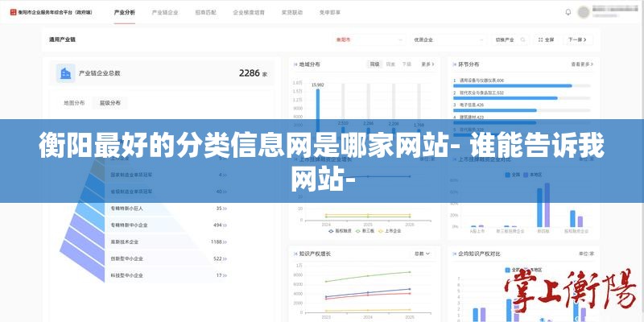Viewport: 644px width, 322px height.
Task: Click the blue building icon beside 产业链企业总数
Action: pos(66,73)
